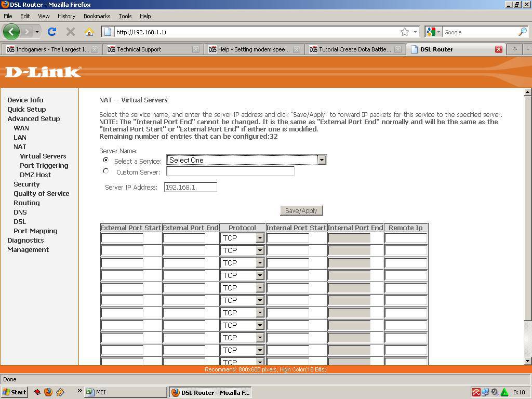Click the page scrollbar up arrow
This screenshot has width=532, height=399.
pyautogui.click(x=527, y=92)
